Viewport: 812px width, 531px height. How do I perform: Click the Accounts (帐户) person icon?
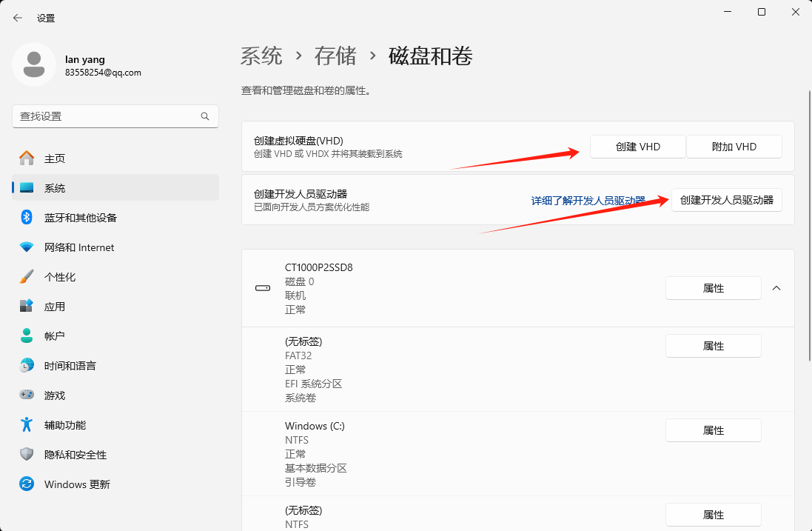tap(27, 335)
